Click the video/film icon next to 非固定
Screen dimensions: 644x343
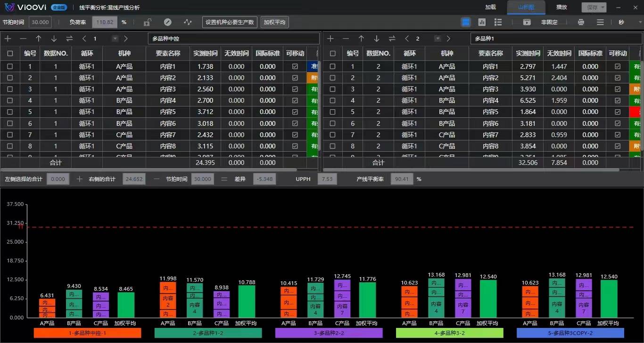click(527, 22)
